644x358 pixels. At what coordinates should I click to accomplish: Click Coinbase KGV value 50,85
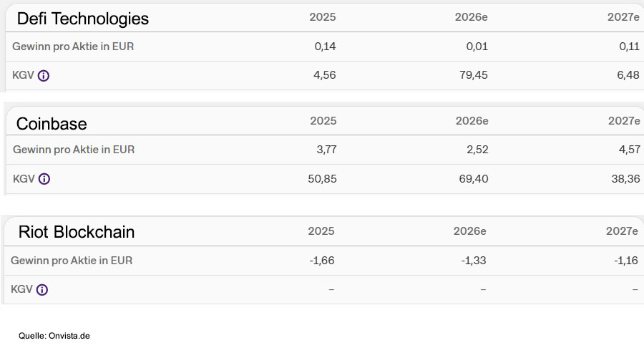click(x=322, y=178)
